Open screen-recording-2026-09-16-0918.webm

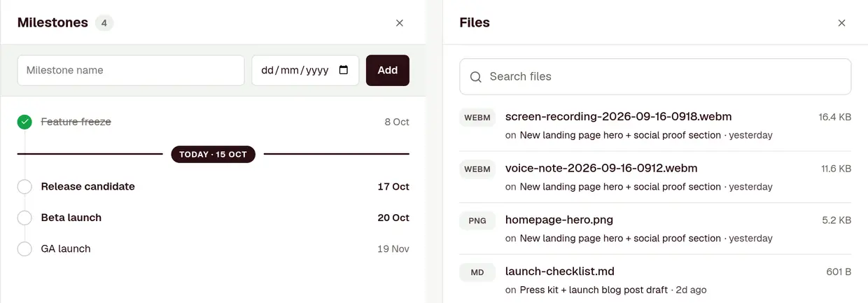coord(618,117)
